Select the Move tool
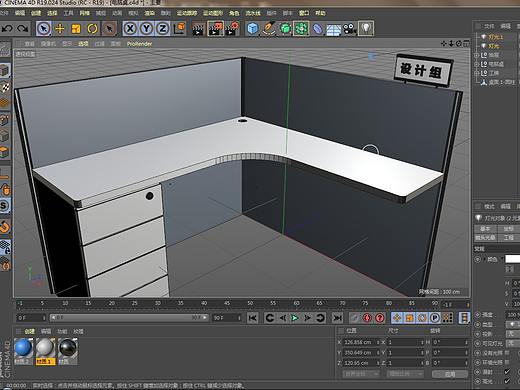The height and width of the screenshot is (390, 520). point(60,29)
